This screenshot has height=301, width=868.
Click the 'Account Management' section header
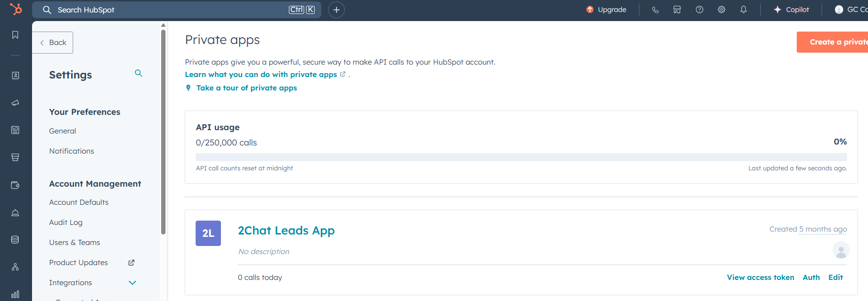tap(95, 184)
